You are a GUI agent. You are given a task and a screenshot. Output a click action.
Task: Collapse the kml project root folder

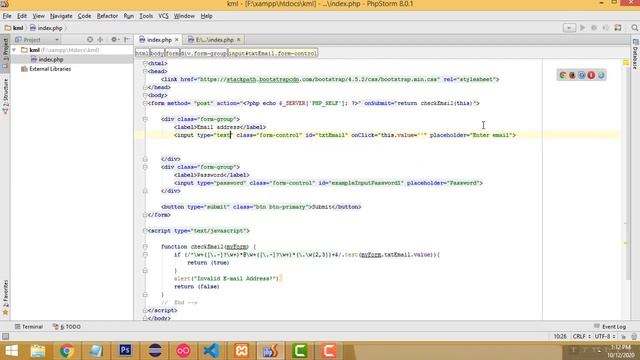click(14, 50)
